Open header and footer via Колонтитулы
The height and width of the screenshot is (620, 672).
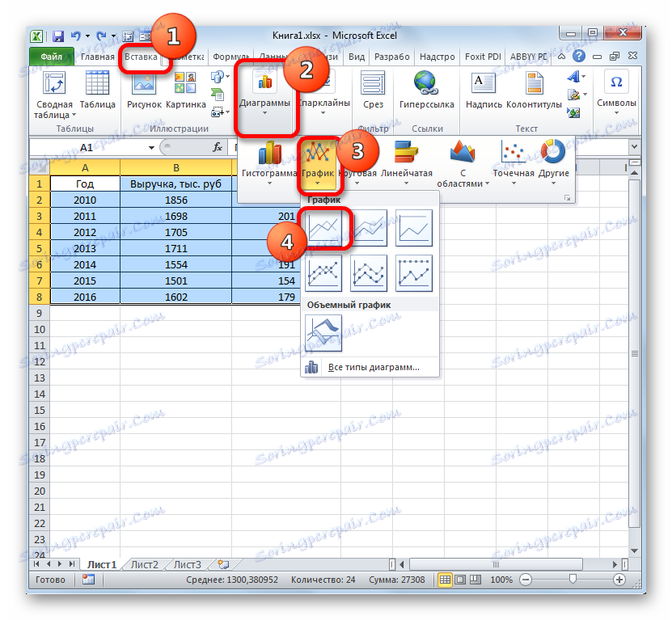pos(534,90)
